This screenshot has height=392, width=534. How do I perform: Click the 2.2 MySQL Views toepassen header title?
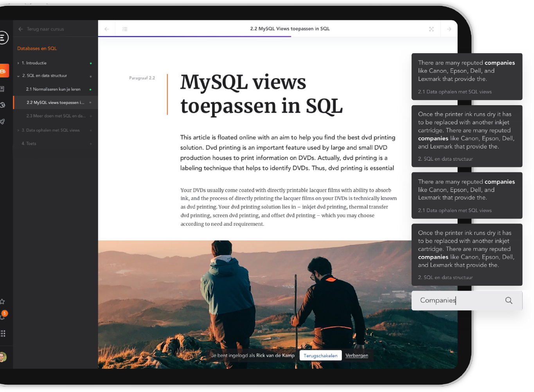(290, 29)
